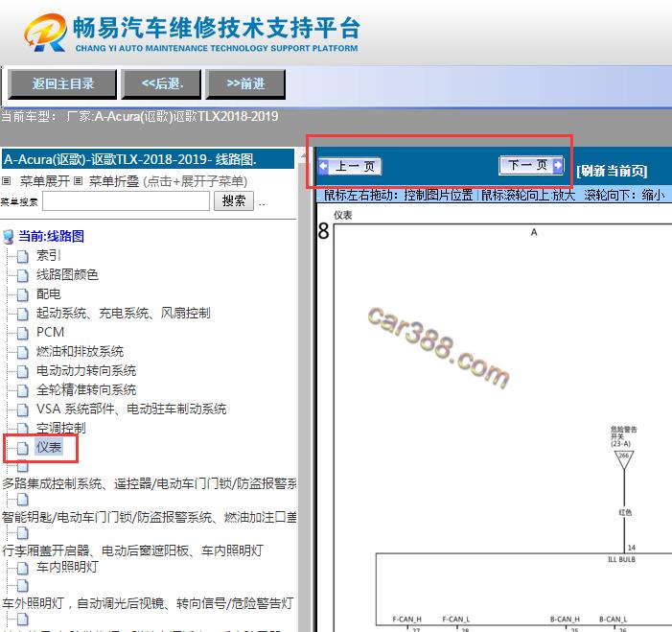The image size is (672, 632).
Task: Open the 线路图颜色 tree item
Action: coord(67,275)
